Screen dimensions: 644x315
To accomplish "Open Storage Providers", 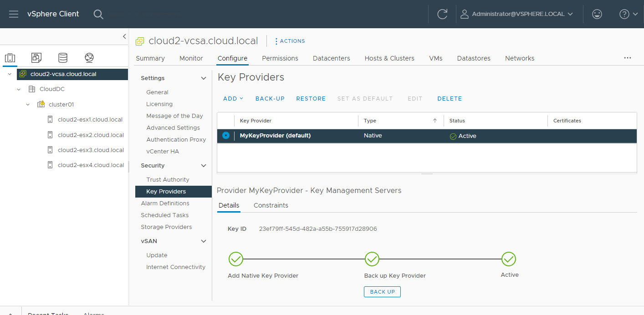I will tap(166, 227).
